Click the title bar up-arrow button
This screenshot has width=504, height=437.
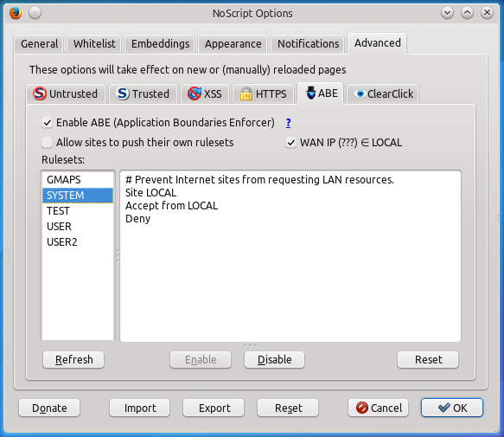(467, 13)
